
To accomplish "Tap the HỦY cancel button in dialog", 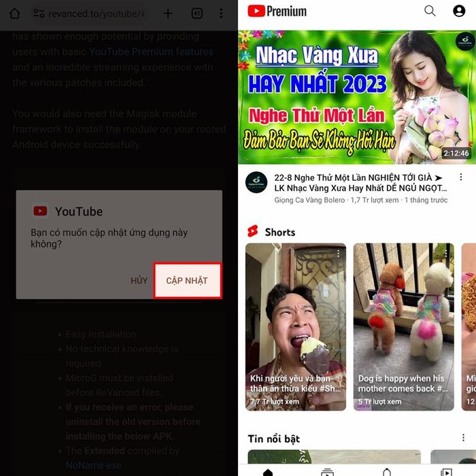I will [139, 280].
